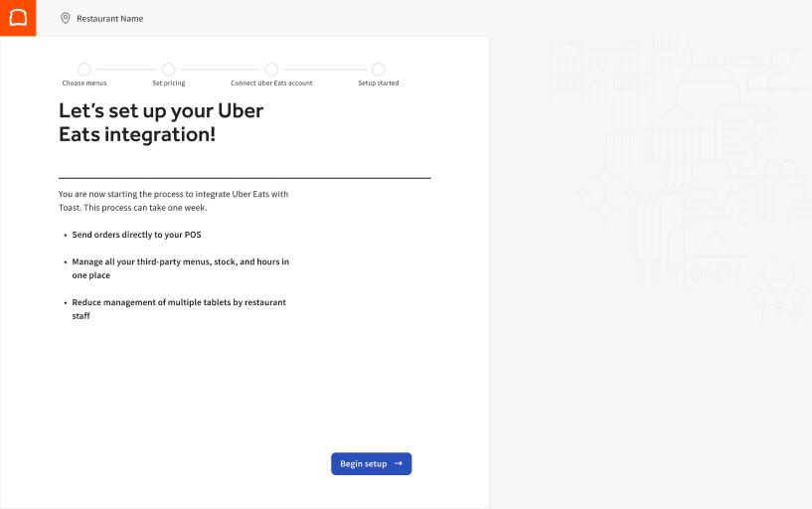The height and width of the screenshot is (509, 812).
Task: Click the OPEN sign illustration
Action: click(x=716, y=272)
